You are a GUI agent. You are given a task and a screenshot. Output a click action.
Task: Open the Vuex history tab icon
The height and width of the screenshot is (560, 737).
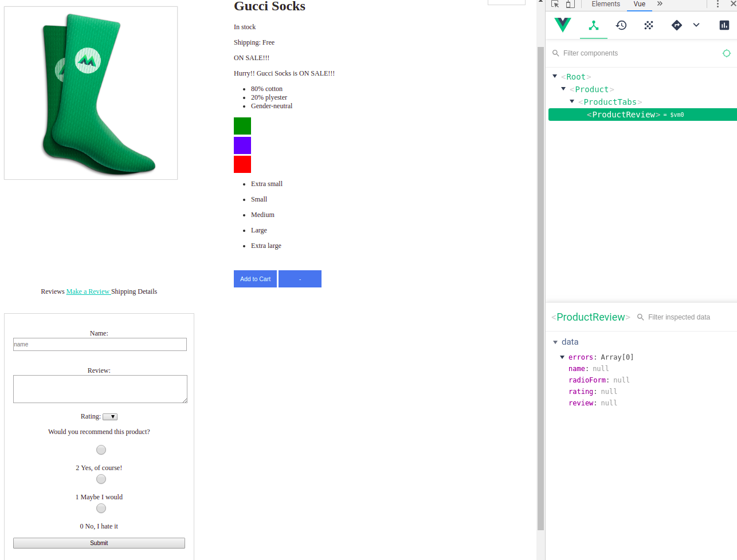click(x=621, y=25)
